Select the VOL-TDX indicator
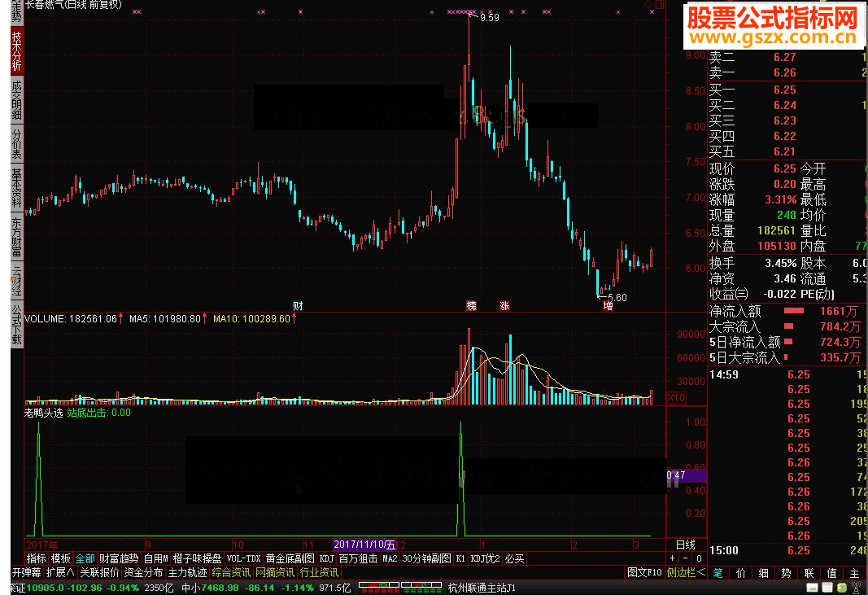 pos(243,558)
